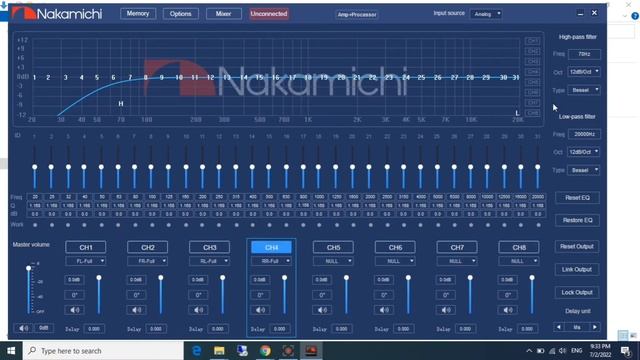Image resolution: width=640 pixels, height=360 pixels.
Task: Mute the master volume speaker icon
Action: coord(24,328)
